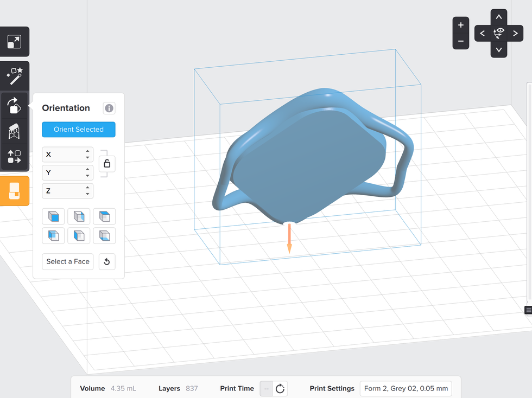
Task: Click the Select a Face button
Action: tap(67, 261)
